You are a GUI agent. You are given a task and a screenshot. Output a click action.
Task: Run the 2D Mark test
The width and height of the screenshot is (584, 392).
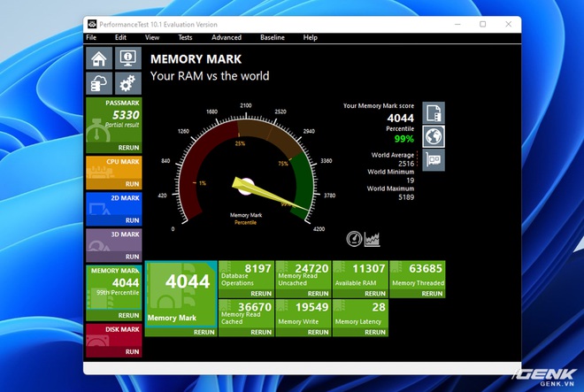click(132, 220)
